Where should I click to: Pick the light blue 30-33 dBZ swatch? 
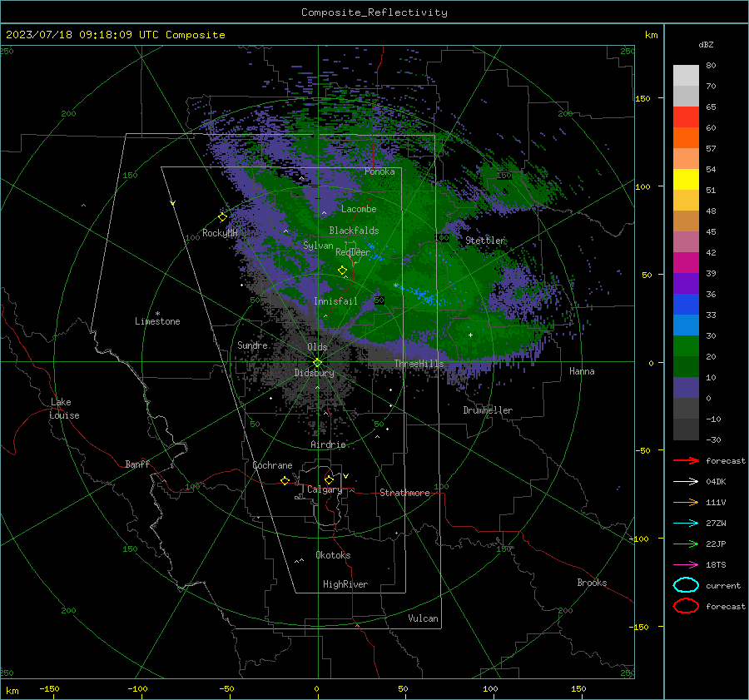point(686,325)
